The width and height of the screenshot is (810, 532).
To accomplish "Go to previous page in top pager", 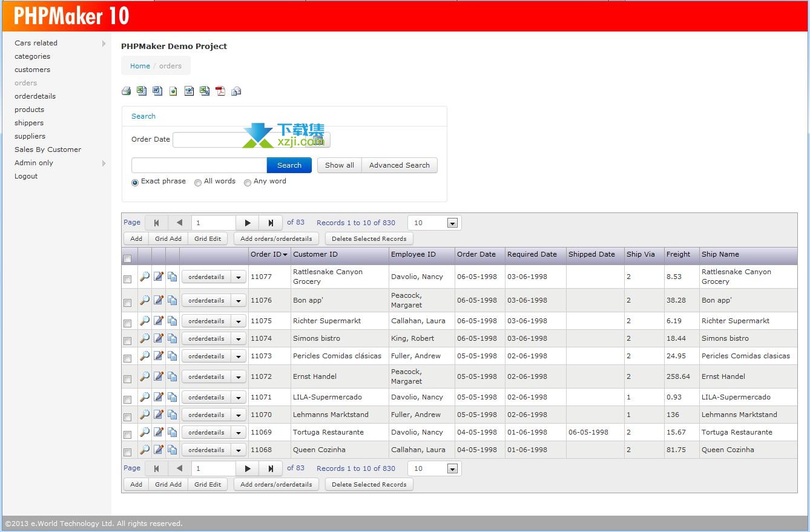I will [179, 223].
